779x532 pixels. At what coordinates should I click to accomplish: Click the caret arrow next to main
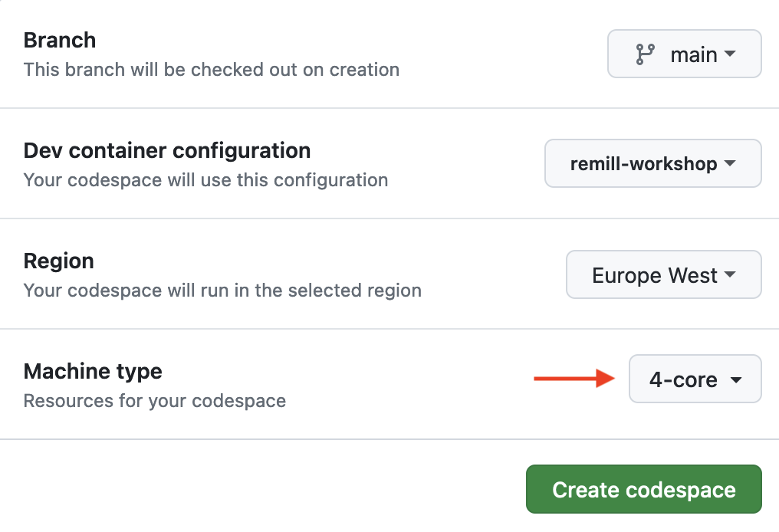point(730,54)
